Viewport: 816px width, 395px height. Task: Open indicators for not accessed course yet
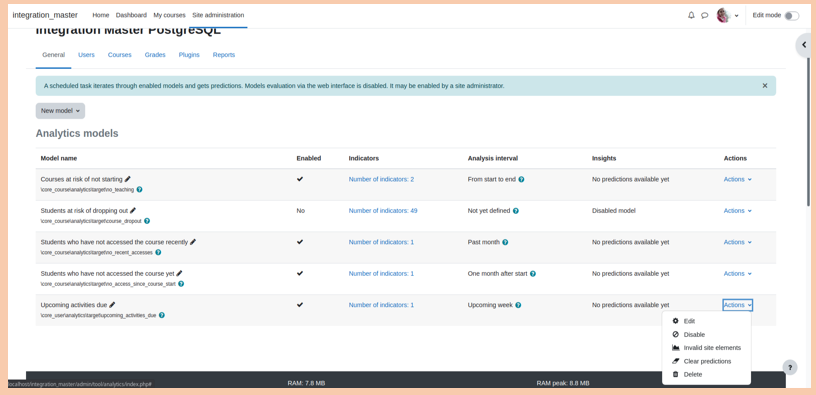381,273
